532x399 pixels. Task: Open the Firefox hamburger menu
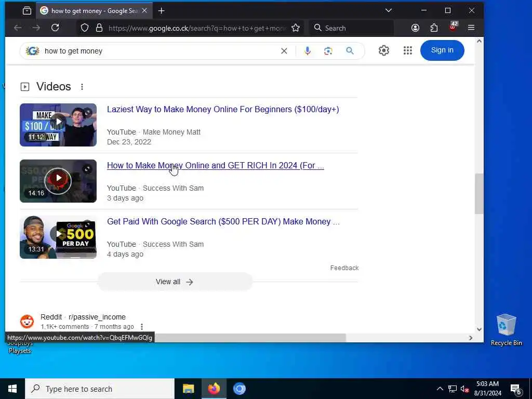click(471, 28)
